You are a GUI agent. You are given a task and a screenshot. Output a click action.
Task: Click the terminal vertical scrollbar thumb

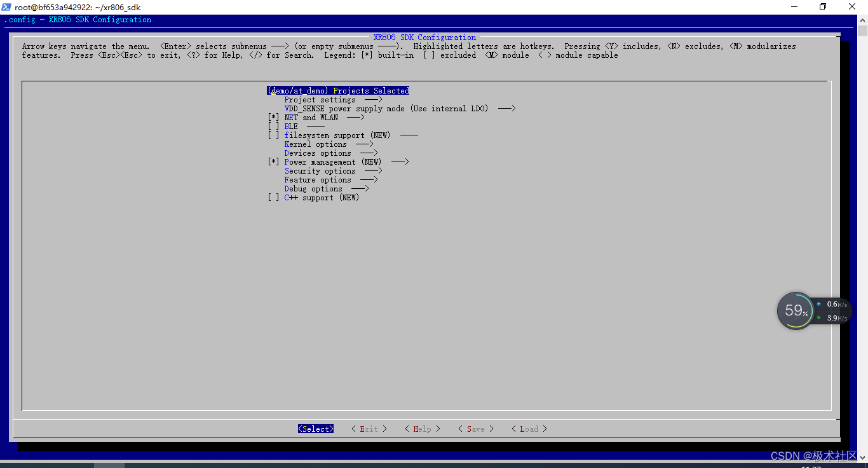[862, 32]
